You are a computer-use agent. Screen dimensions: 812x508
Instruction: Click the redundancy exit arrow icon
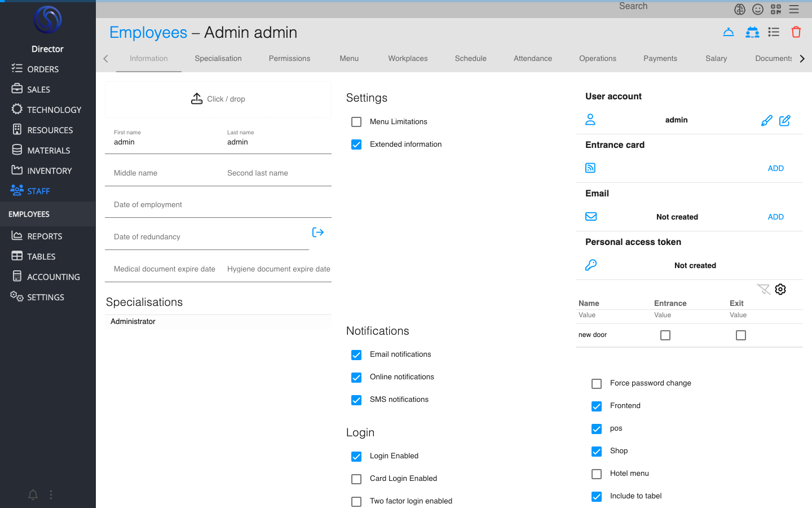318,233
